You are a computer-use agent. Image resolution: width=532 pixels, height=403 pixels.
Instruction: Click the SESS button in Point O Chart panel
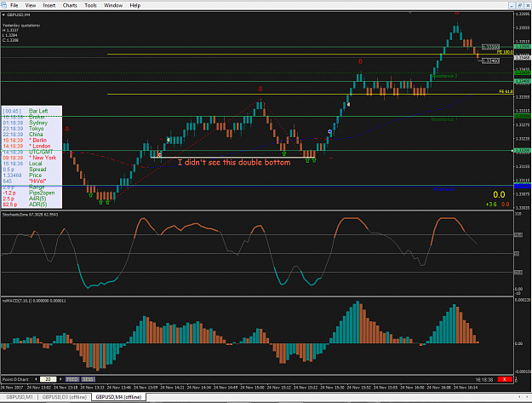coord(89,379)
